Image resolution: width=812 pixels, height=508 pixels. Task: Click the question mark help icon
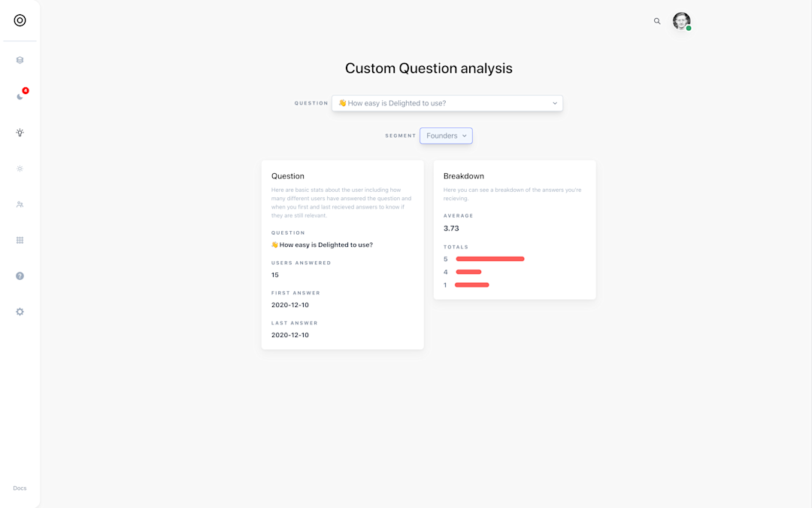click(x=20, y=275)
